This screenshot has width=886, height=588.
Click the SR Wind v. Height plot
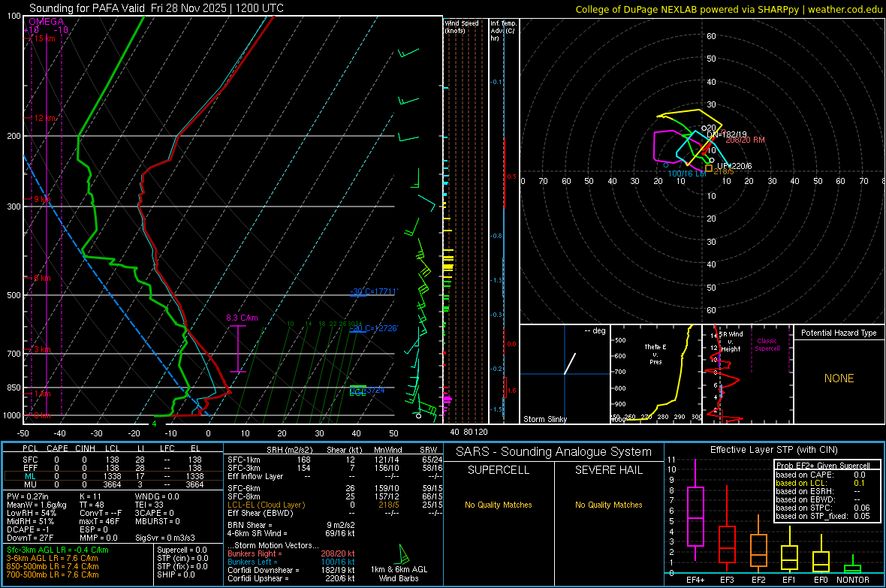(748, 374)
